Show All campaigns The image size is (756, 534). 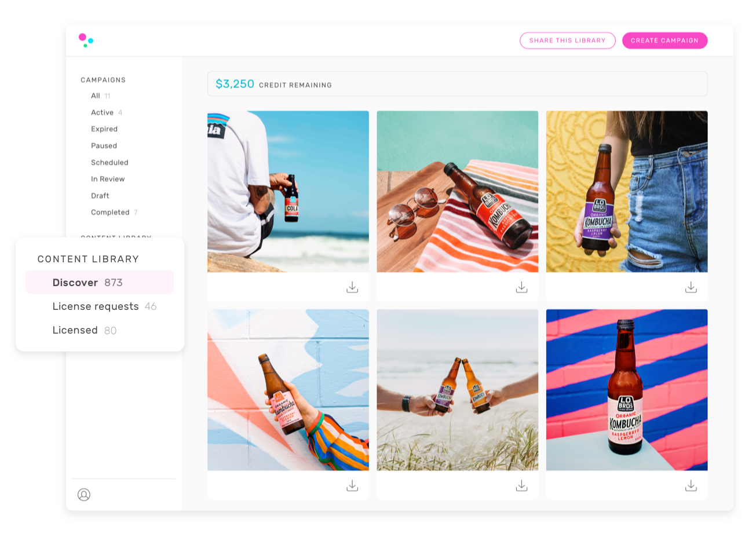point(96,96)
